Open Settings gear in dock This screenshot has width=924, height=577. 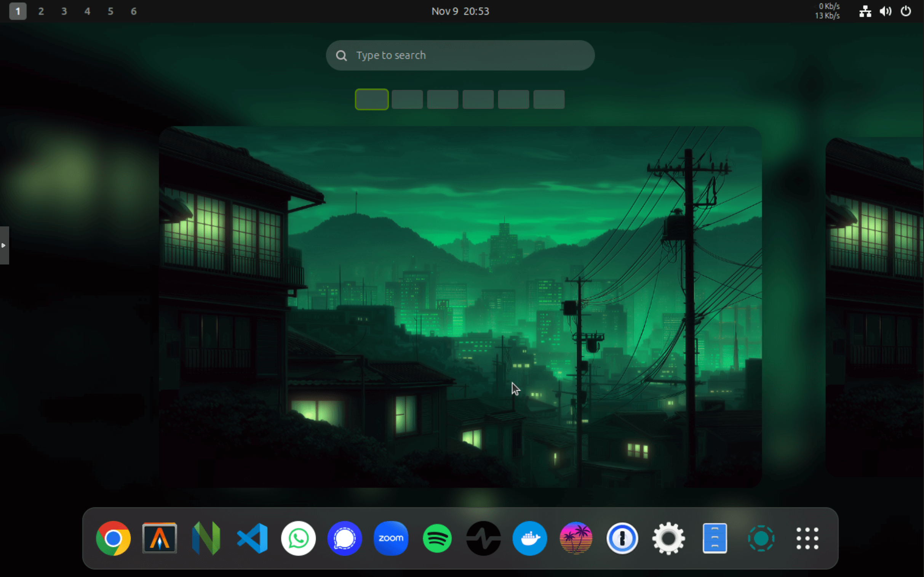tap(668, 538)
